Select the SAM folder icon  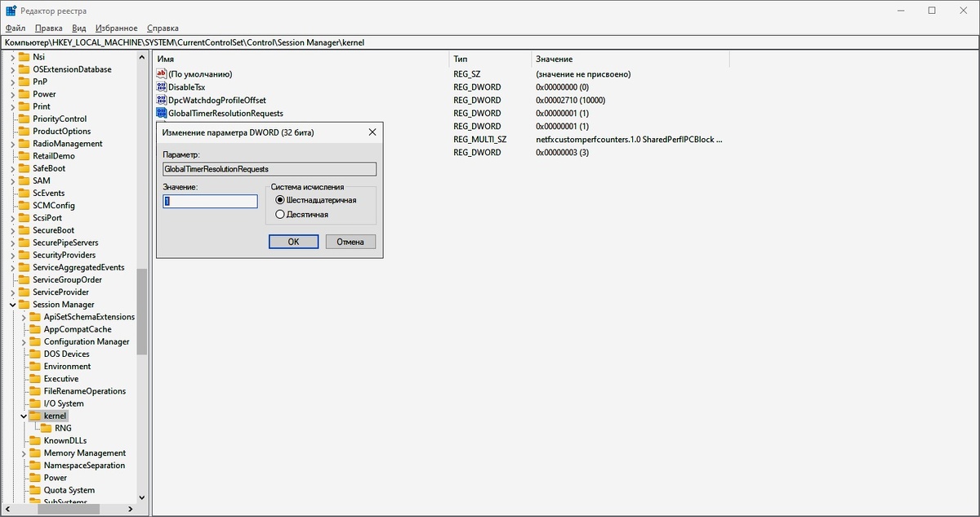coord(24,181)
